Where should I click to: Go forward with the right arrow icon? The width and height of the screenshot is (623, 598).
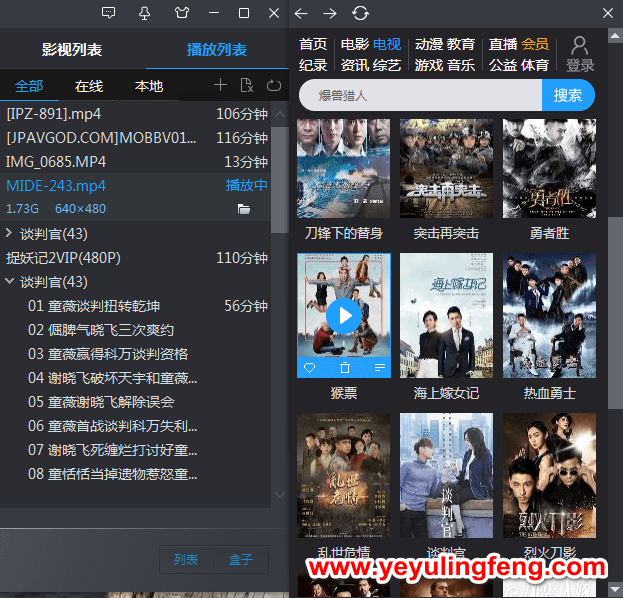[x=330, y=14]
